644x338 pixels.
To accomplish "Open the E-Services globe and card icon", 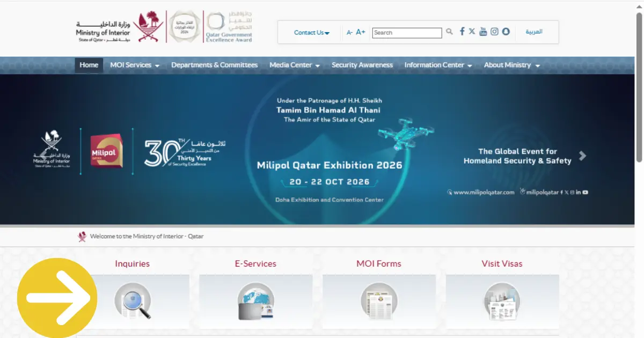I will 256,300.
